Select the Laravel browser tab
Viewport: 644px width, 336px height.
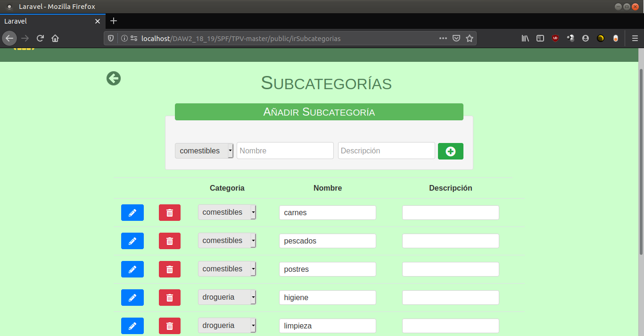click(47, 21)
